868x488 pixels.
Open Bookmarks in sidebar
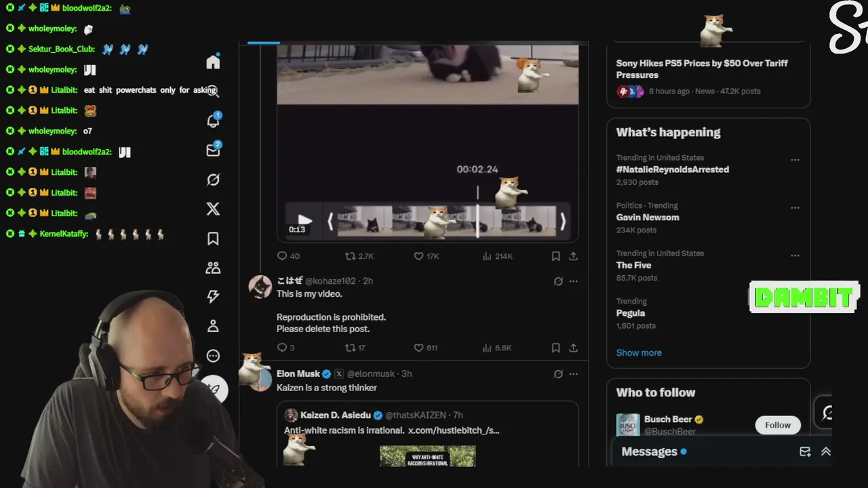coord(213,239)
